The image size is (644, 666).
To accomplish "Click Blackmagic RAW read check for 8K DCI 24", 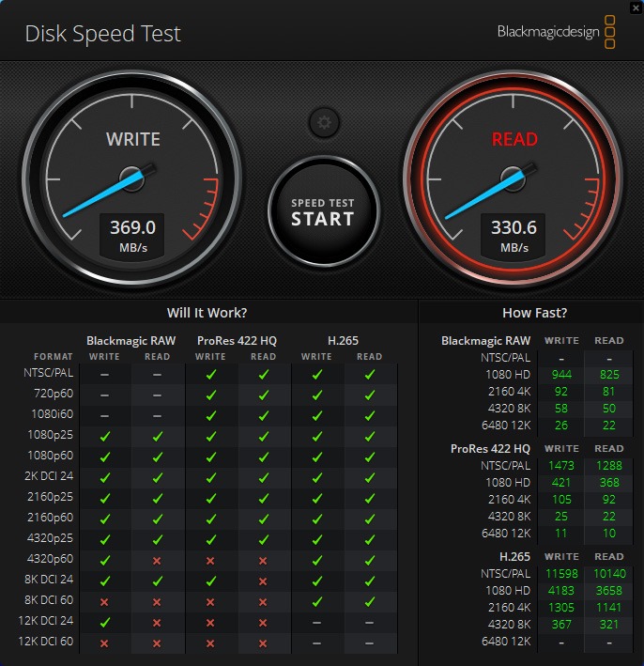I will pyautogui.click(x=158, y=581).
